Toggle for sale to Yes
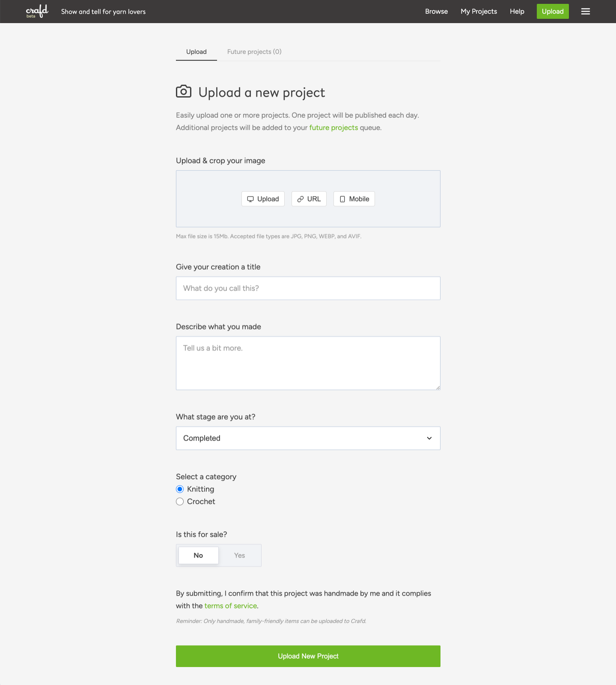Screen dimensions: 616x685 click(239, 555)
